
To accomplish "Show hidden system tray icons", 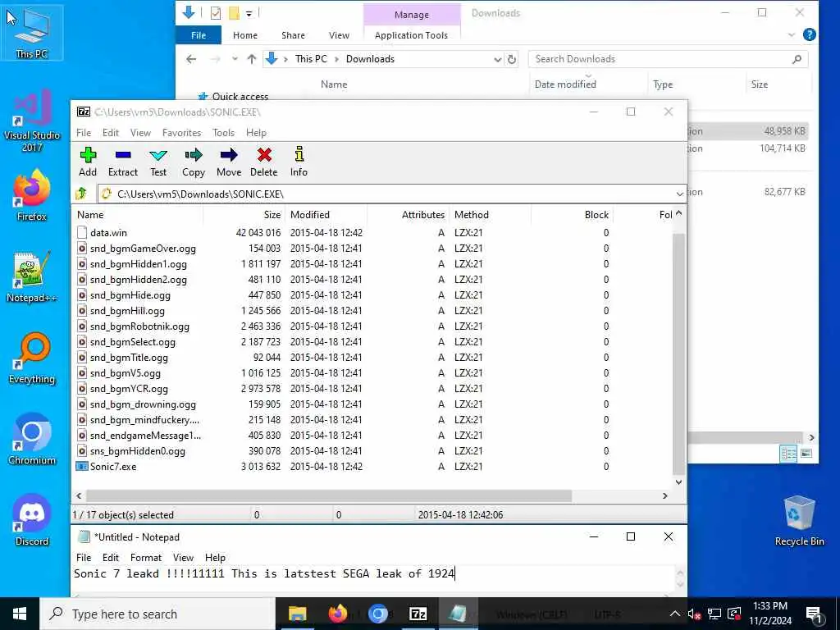I will point(675,614).
